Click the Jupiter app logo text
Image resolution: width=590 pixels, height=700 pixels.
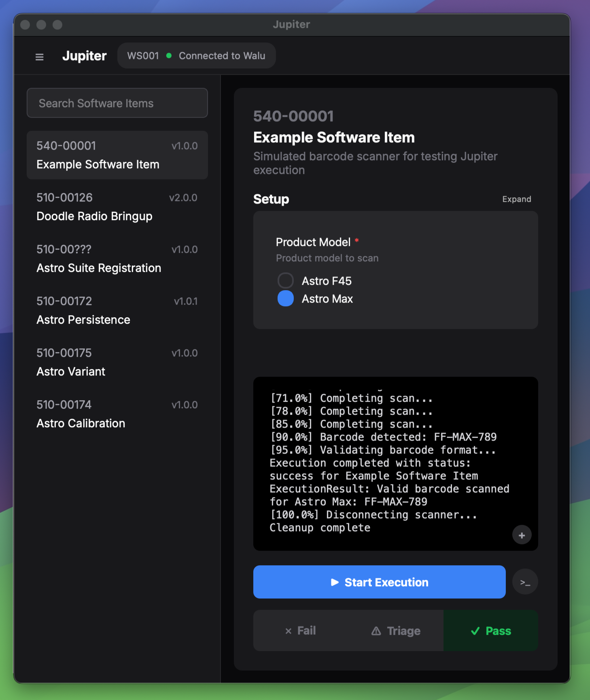[85, 56]
